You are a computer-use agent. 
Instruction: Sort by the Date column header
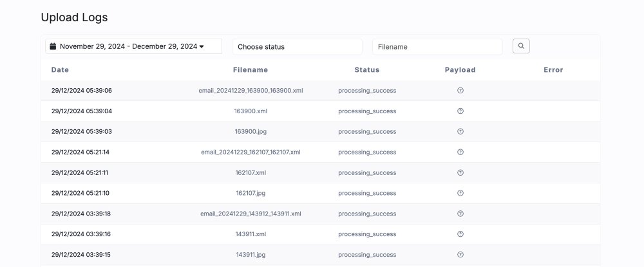[x=60, y=69]
